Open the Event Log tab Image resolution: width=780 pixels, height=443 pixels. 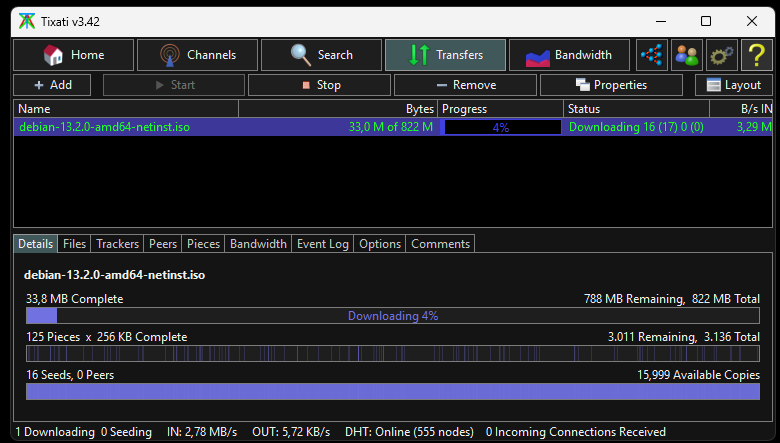(322, 244)
